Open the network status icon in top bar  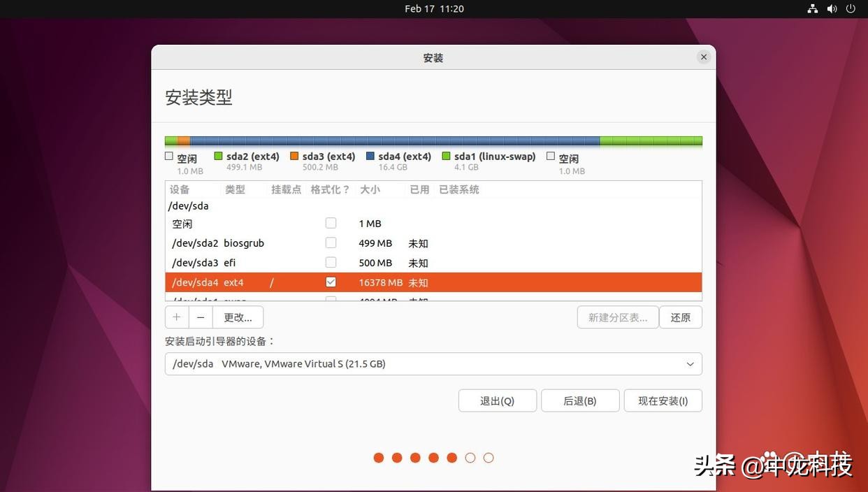(x=812, y=8)
